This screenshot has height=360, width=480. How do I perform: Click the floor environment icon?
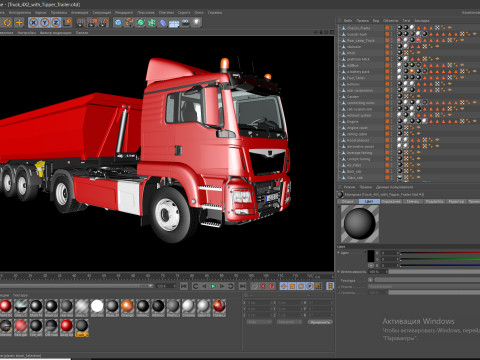tap(174, 23)
